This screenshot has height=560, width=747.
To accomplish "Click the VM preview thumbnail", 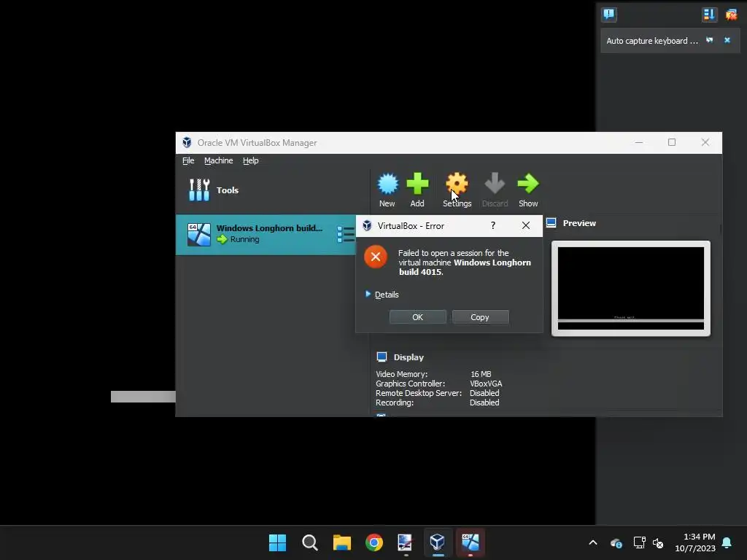I will coord(631,288).
